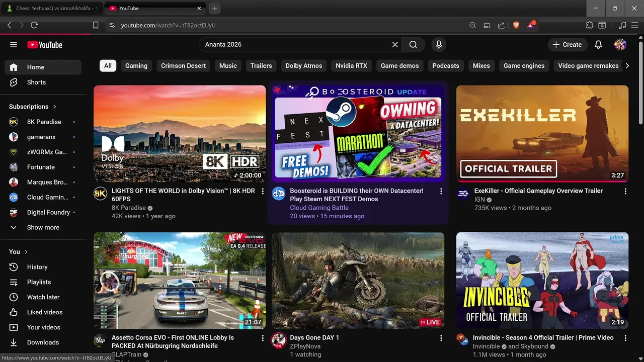
Task: Open History in the sidebar
Action: [x=43, y=267]
